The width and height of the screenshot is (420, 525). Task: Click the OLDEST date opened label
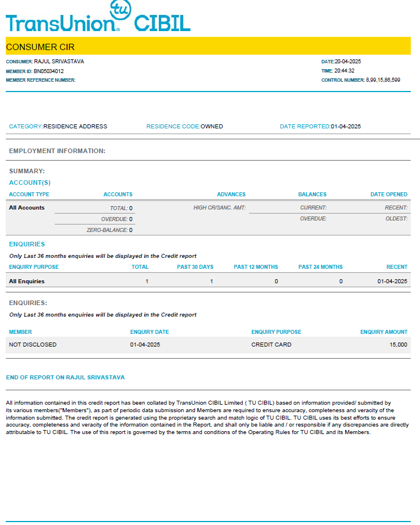(396, 219)
